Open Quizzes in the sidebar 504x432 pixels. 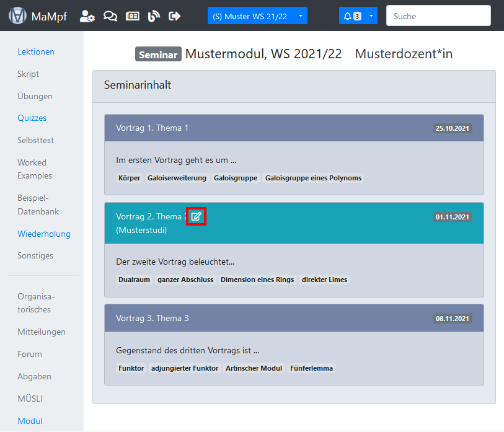coord(32,118)
